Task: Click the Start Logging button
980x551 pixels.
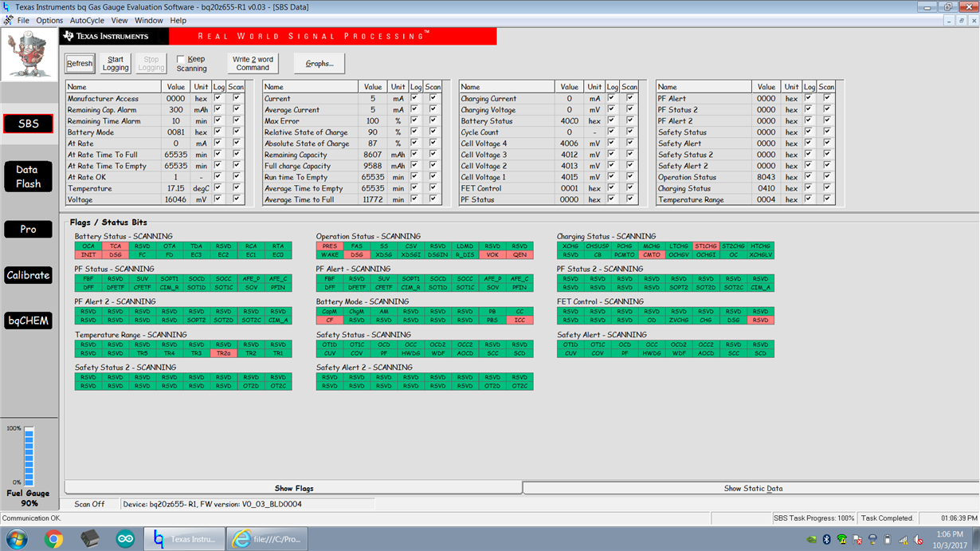Action: click(116, 64)
